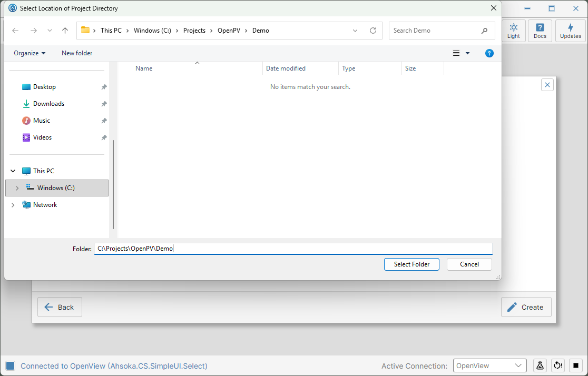The image size is (588, 376).
Task: Open the Active Connection OpenView combo box
Action: 490,365
